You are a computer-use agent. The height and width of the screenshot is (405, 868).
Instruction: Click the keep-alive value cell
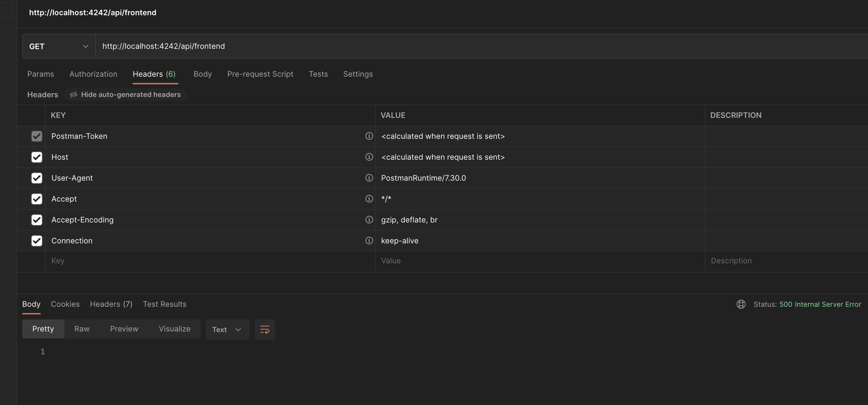coord(540,241)
